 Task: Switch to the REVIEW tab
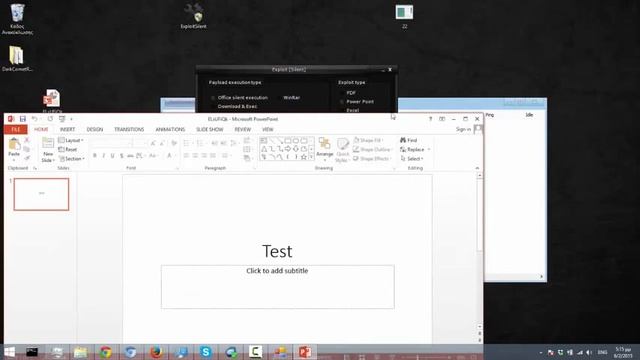click(242, 129)
